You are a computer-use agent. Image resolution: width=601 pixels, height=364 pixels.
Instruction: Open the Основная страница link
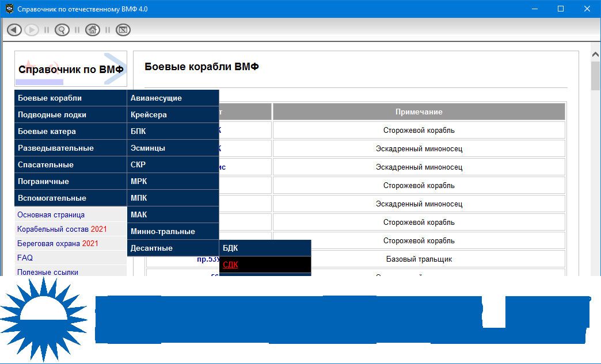point(51,215)
